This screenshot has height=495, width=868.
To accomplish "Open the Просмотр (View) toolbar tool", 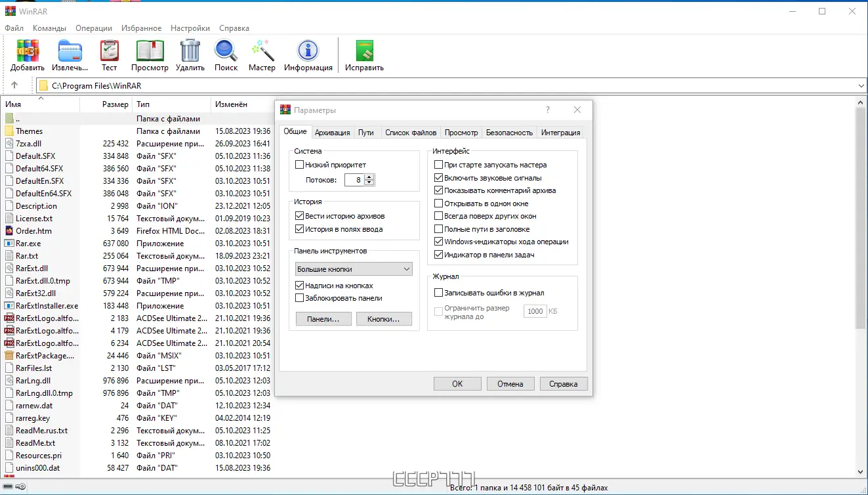I will [x=150, y=51].
